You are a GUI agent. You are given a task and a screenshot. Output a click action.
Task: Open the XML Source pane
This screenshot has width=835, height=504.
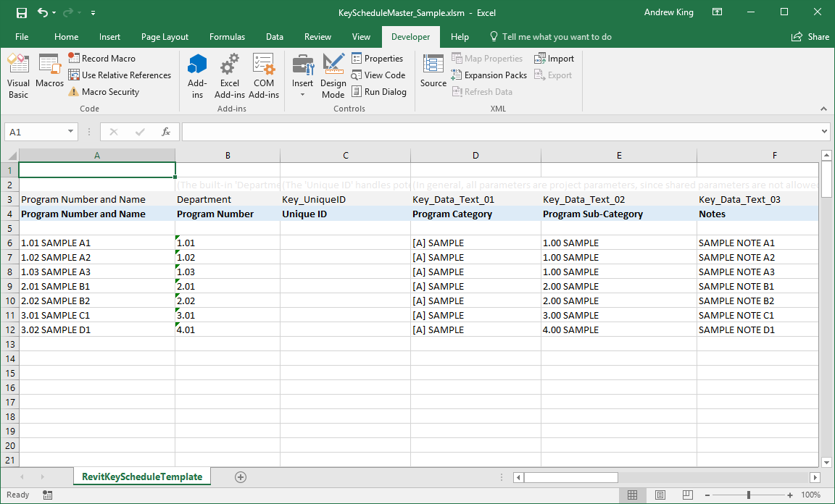(x=433, y=71)
